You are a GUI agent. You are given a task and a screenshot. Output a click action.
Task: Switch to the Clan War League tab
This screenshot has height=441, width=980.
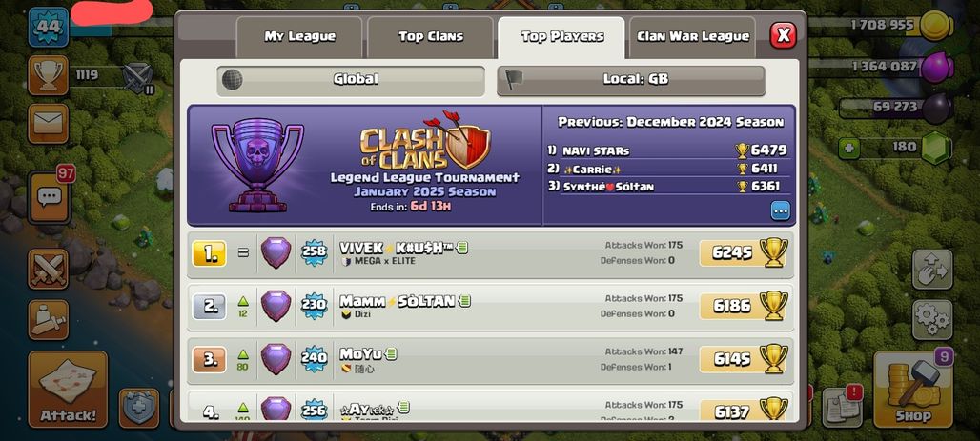pos(692,37)
